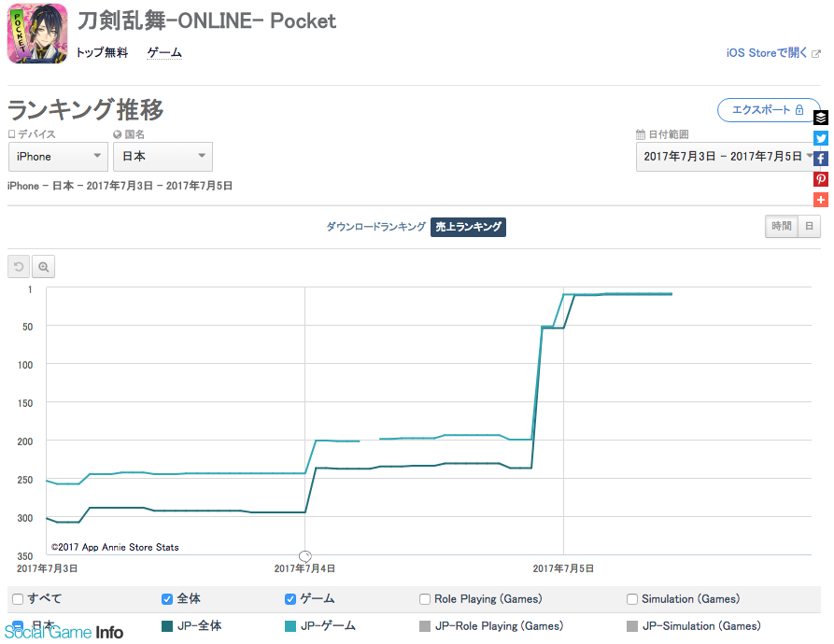Click the calendar icon by 日付範囲

pyautogui.click(x=641, y=134)
